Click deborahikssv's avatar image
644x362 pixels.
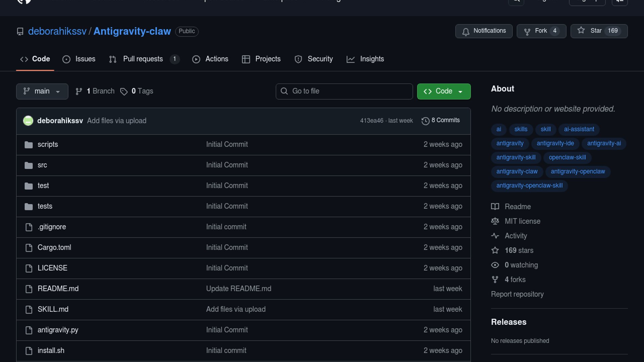pyautogui.click(x=28, y=121)
